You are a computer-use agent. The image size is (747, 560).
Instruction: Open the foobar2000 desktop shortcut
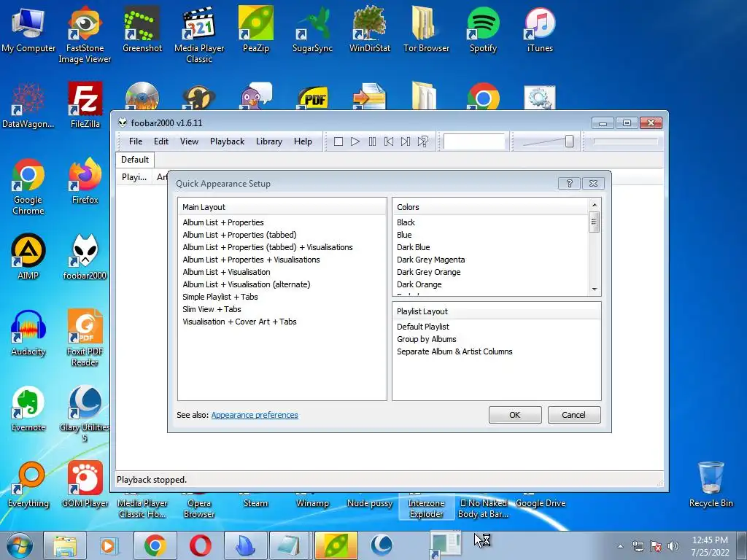pyautogui.click(x=85, y=257)
